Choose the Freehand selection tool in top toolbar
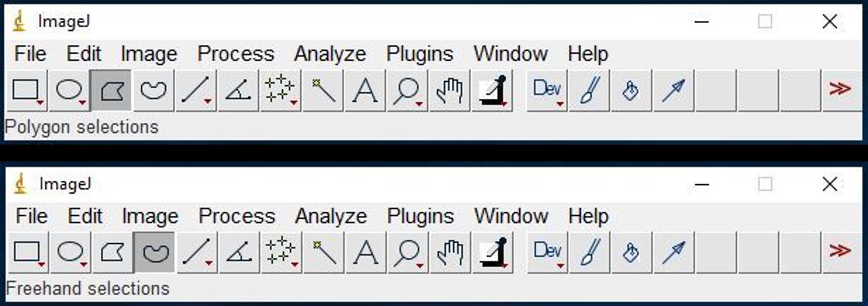868x306 pixels. coord(154,90)
